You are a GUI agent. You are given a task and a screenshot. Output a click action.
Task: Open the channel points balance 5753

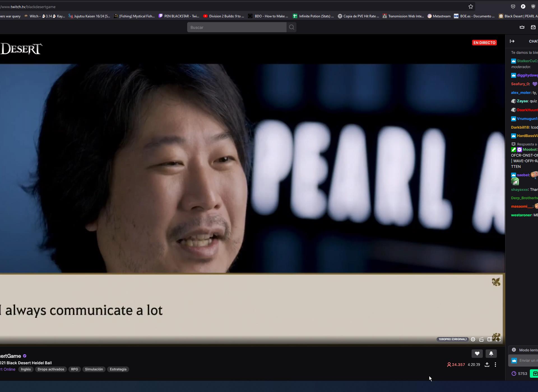[x=520, y=374]
